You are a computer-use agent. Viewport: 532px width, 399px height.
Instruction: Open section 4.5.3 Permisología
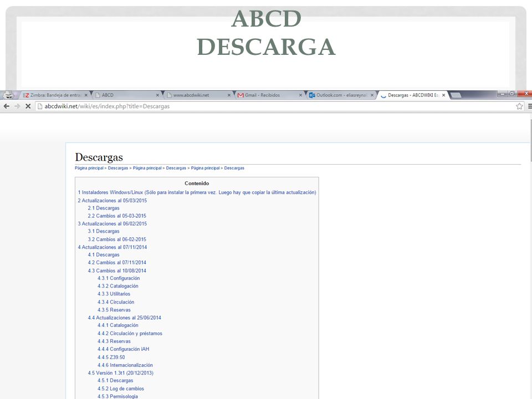(x=117, y=396)
